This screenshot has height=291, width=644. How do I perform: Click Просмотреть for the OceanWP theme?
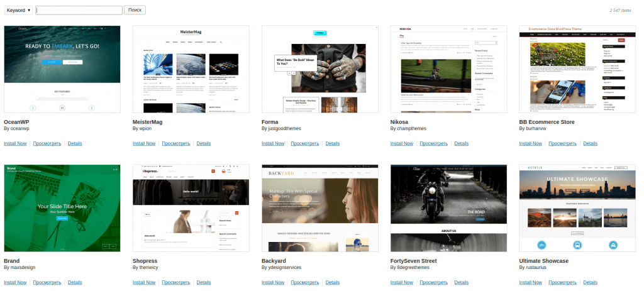click(x=47, y=144)
